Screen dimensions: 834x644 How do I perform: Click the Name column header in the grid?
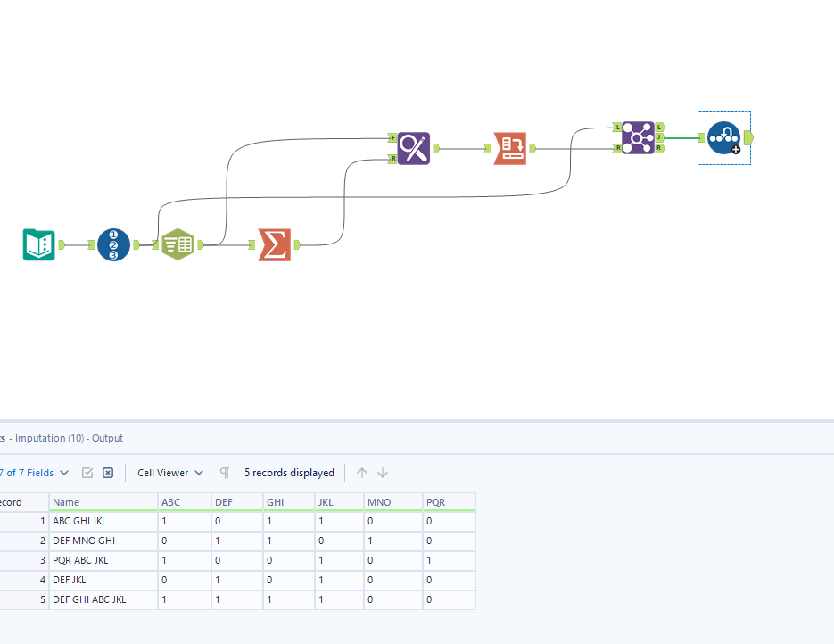click(x=103, y=502)
